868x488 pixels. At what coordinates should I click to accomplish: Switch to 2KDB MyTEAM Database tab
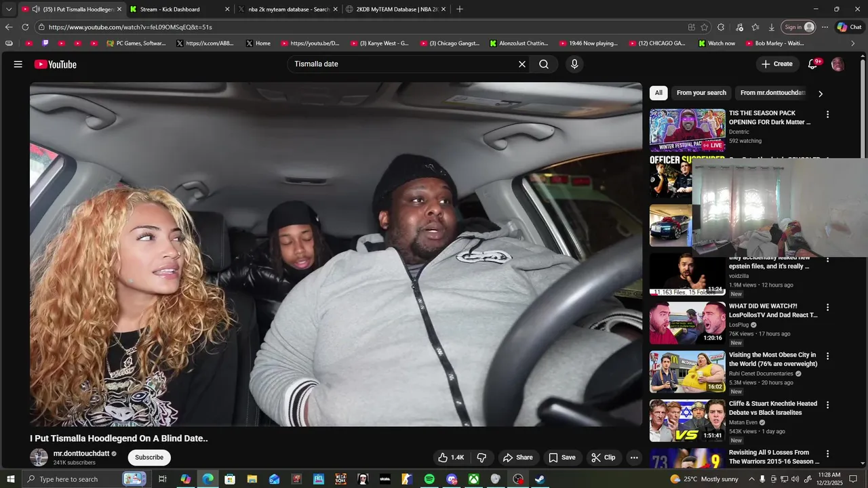pos(397,9)
